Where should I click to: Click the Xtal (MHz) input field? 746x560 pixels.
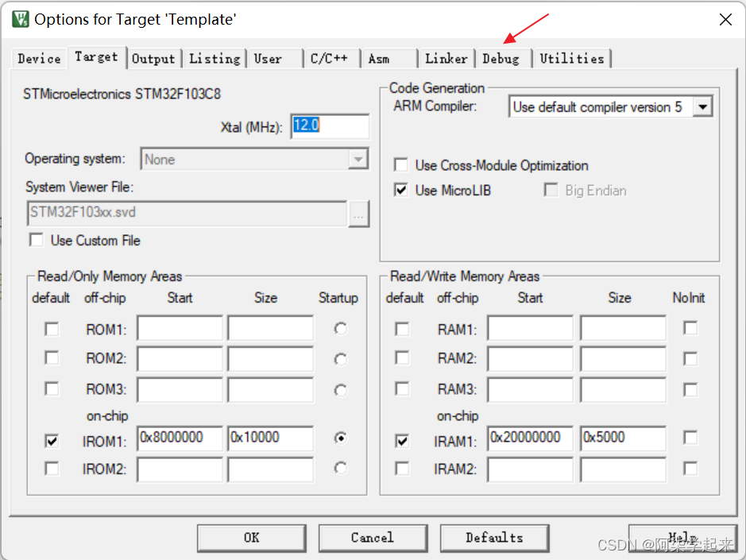coord(330,126)
